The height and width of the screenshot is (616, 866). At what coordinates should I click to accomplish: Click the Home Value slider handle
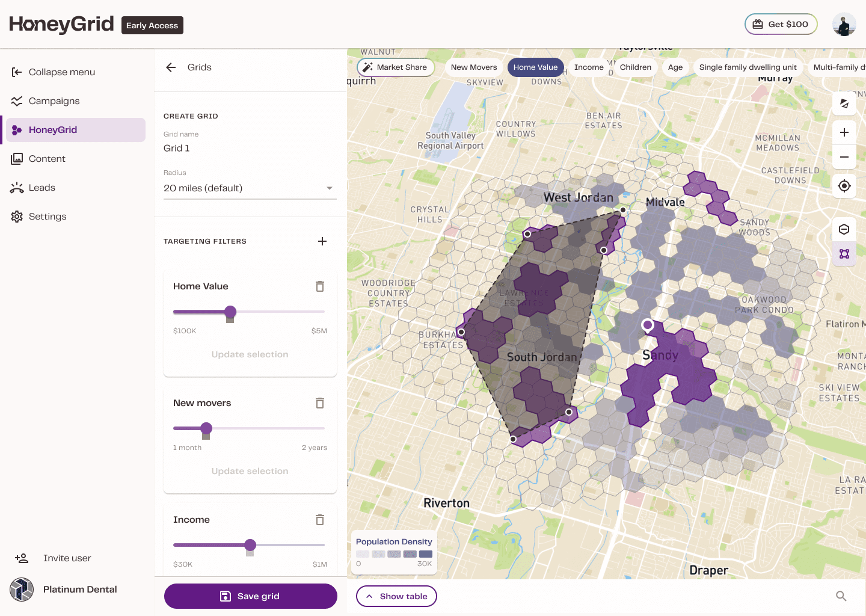coord(230,312)
